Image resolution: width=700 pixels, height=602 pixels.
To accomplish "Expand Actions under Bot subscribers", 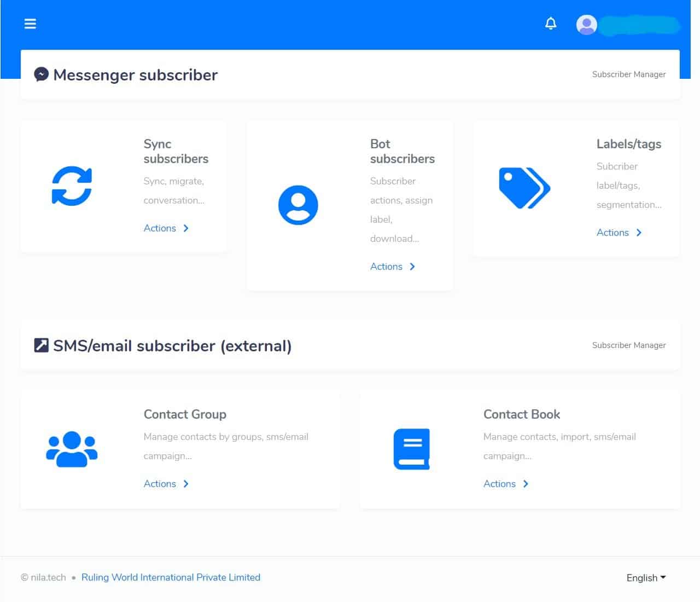I will coord(392,267).
